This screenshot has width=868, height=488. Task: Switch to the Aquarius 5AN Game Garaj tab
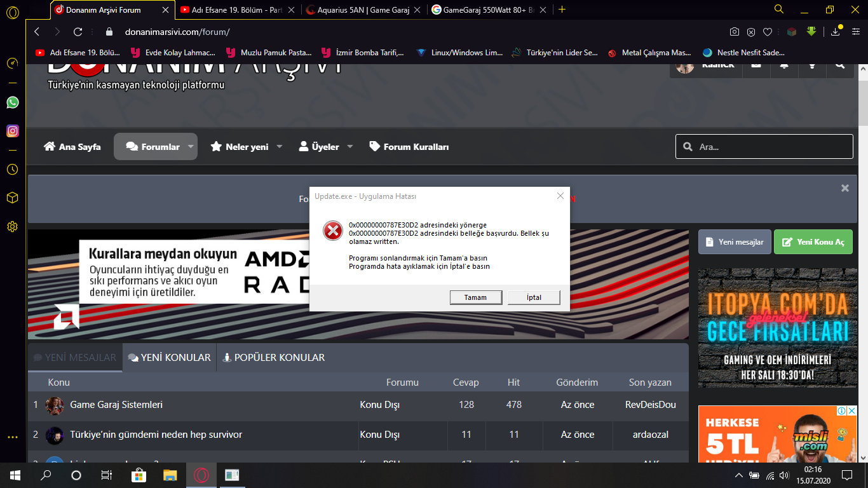pos(362,10)
